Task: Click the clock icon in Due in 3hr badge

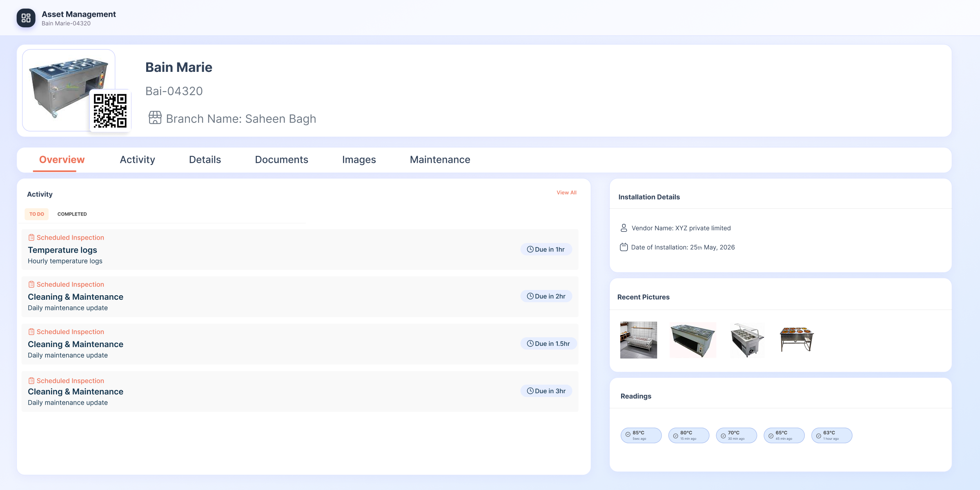Action: (x=530, y=391)
